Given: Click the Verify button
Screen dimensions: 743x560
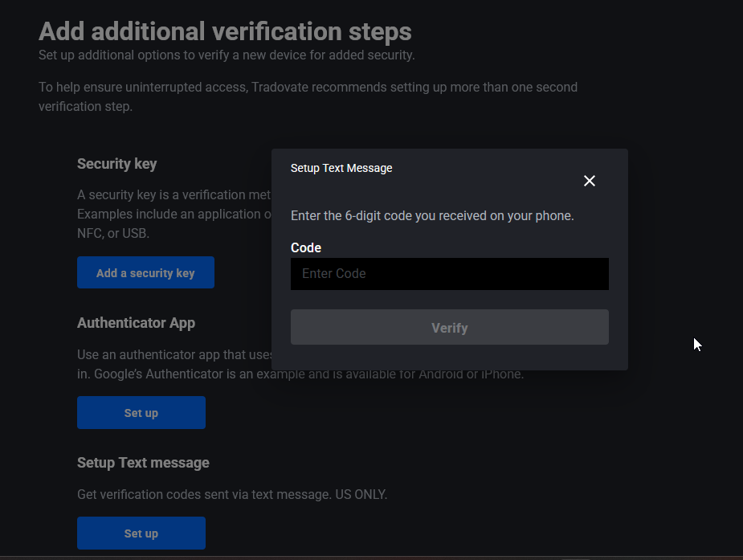Looking at the screenshot, I should click(449, 327).
